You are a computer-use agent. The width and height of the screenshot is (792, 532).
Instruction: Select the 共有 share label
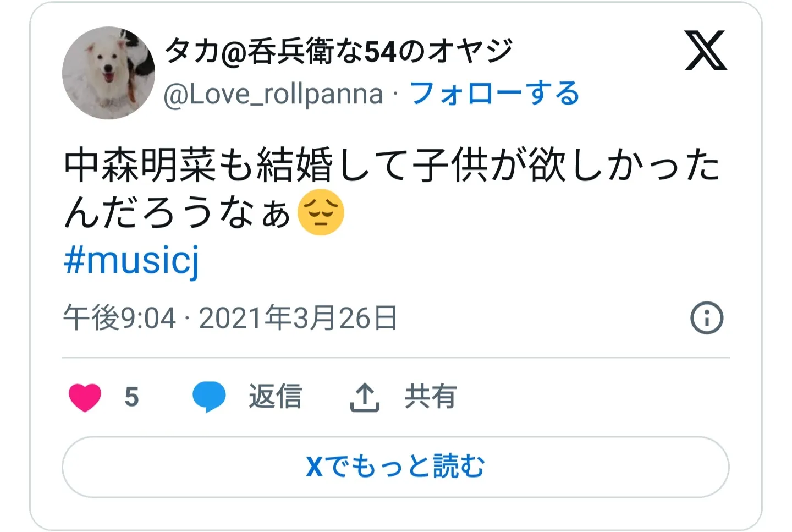[430, 397]
